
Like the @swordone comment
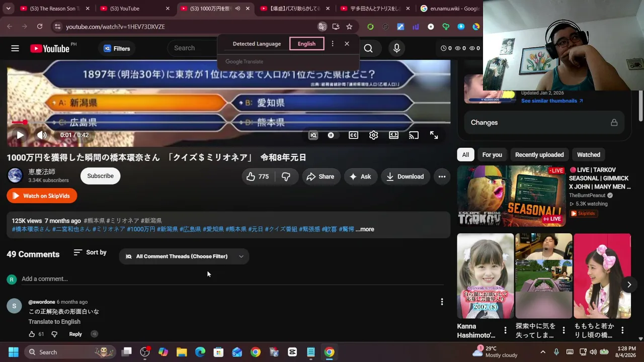(x=32, y=334)
